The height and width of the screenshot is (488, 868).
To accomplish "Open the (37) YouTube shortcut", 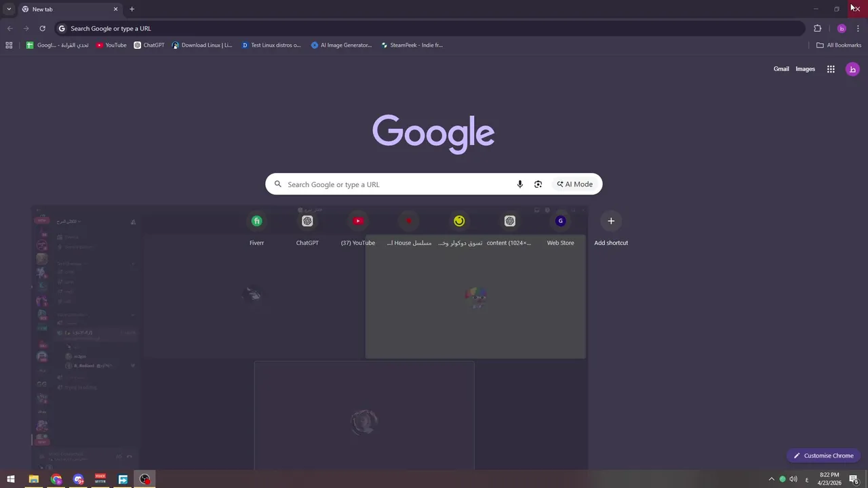I will click(358, 229).
